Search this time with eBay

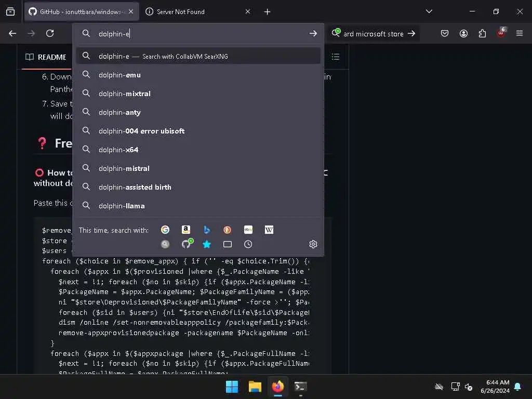point(248,230)
